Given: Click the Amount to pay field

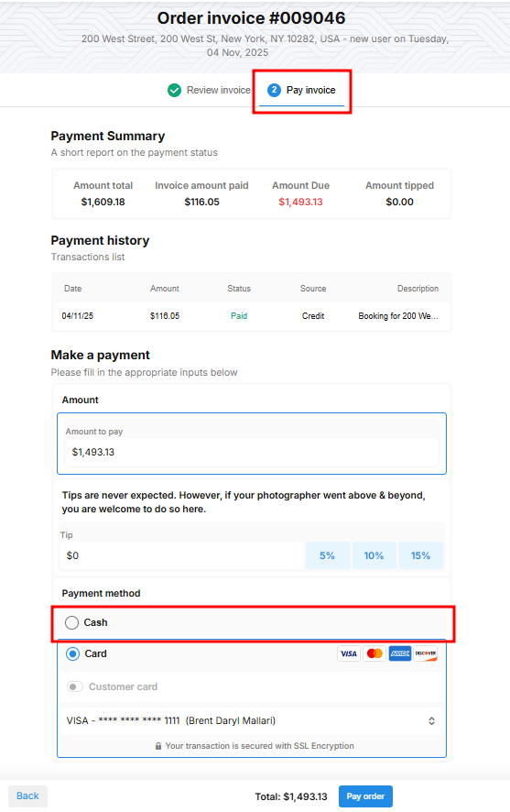Looking at the screenshot, I should (x=252, y=452).
